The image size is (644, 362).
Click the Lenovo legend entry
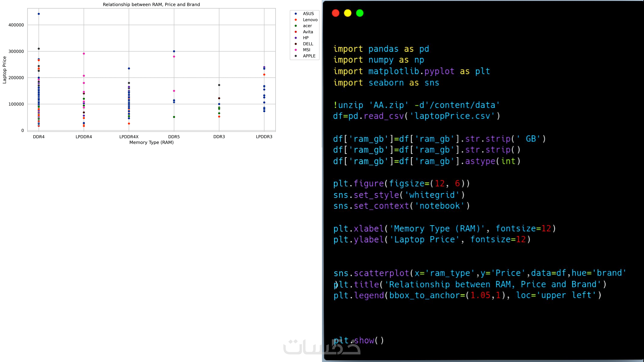coord(310,20)
